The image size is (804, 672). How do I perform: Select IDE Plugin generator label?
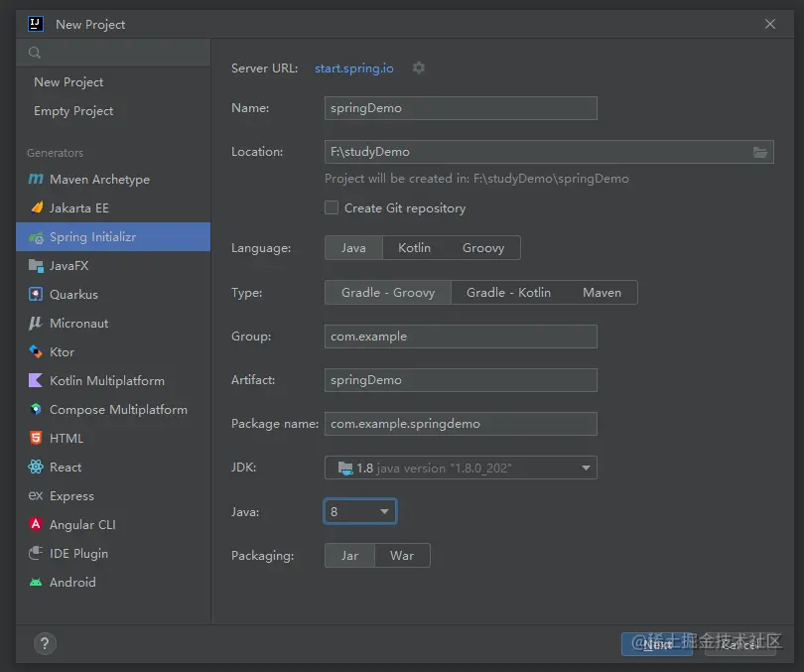79,554
